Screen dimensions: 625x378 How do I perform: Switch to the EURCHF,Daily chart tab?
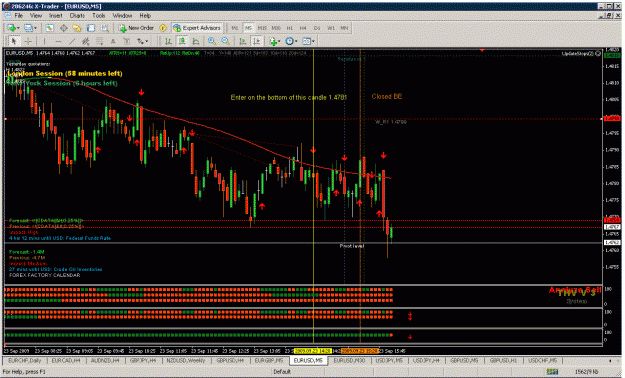tap(25, 360)
